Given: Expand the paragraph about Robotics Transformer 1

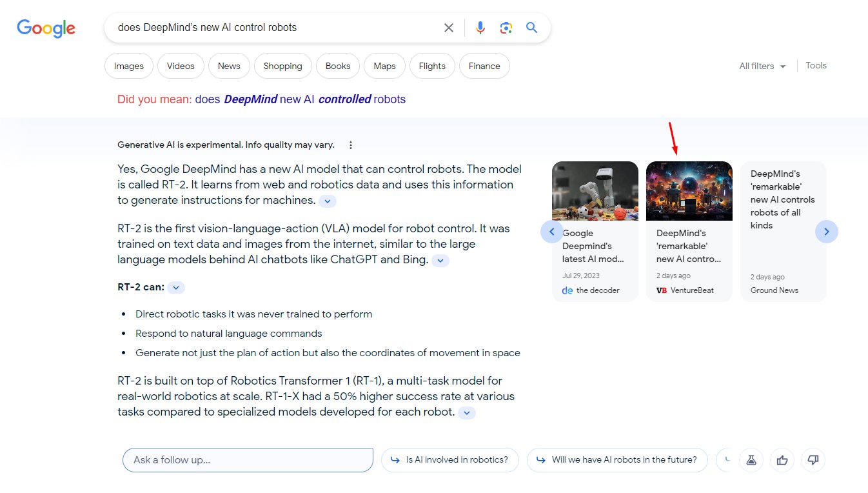Looking at the screenshot, I should click(467, 413).
